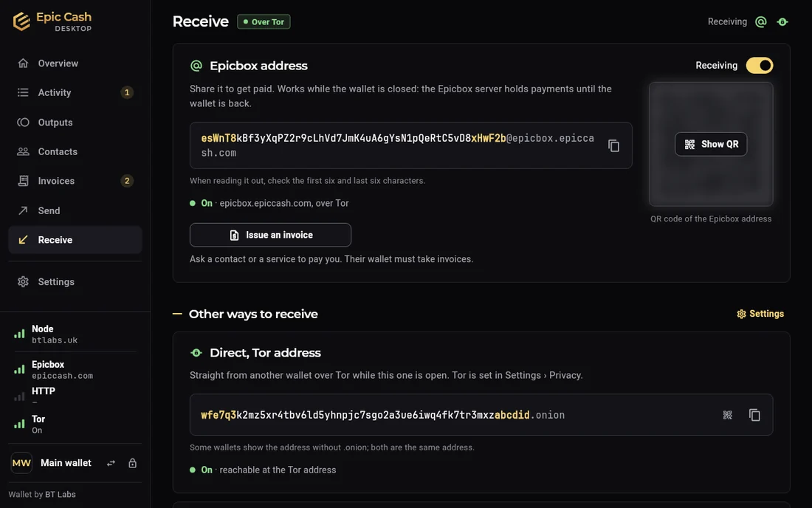812x508 pixels.
Task: Click 'On · epicbox.epiccash.com, over Tor' status
Action: click(x=269, y=203)
